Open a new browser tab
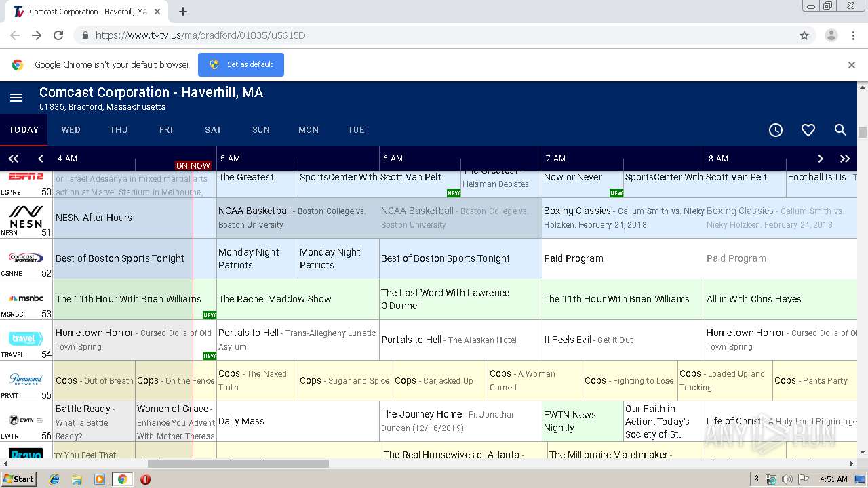 183,12
